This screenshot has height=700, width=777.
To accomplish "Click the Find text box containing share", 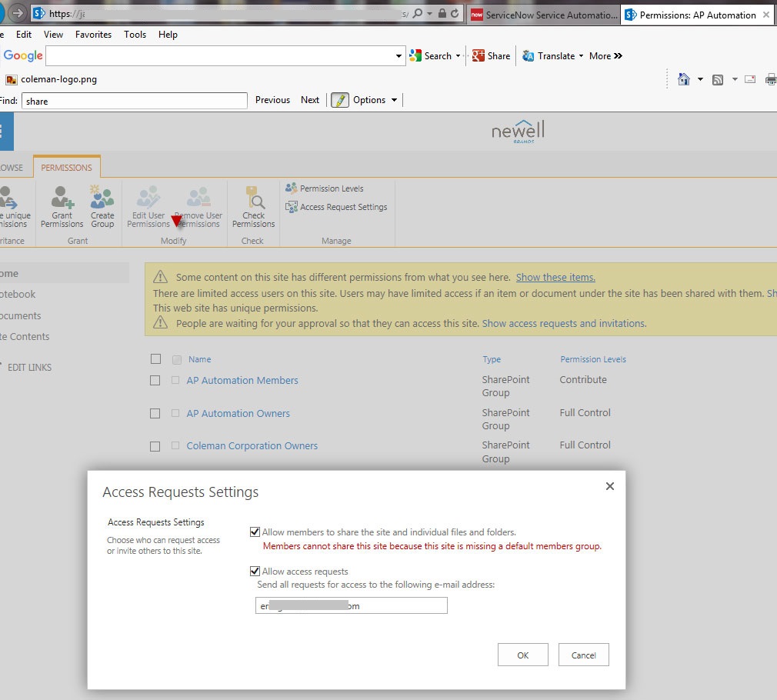I will pyautogui.click(x=135, y=101).
